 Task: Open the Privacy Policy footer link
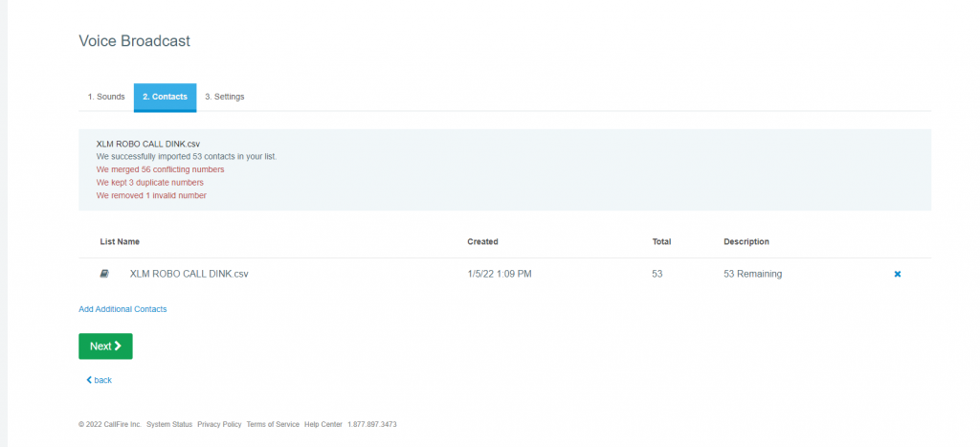(219, 424)
